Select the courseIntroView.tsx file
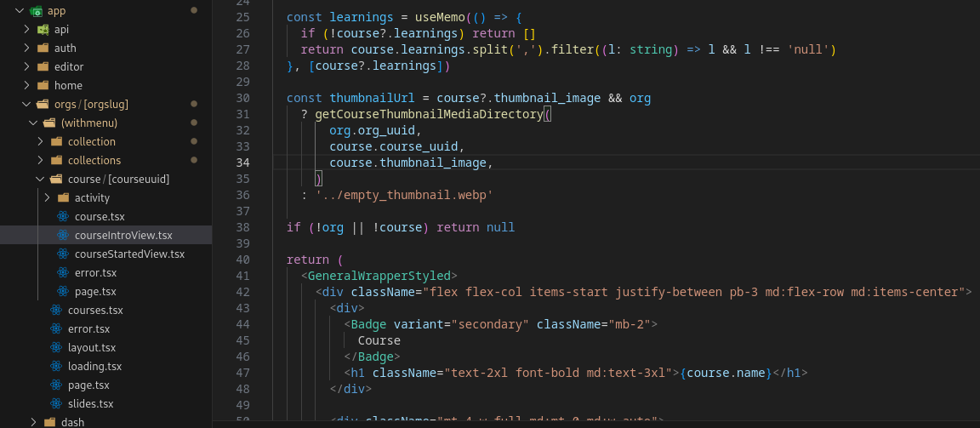 (123, 236)
